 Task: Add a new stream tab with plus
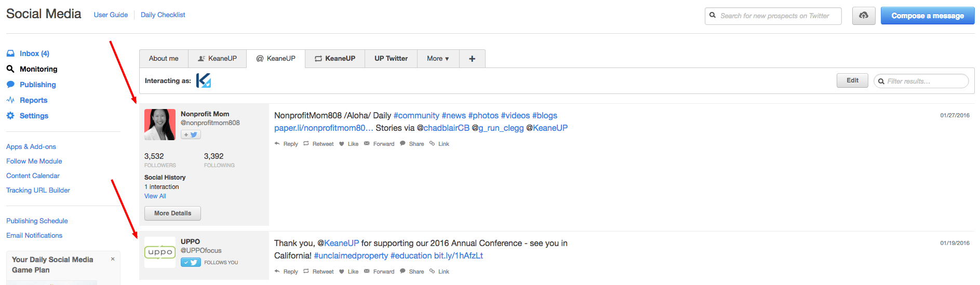pos(472,59)
